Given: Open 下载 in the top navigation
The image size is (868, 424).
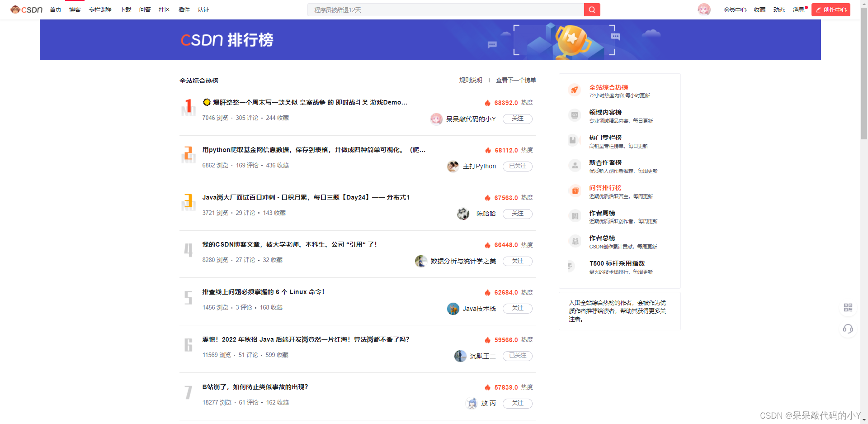Looking at the screenshot, I should tap(125, 10).
